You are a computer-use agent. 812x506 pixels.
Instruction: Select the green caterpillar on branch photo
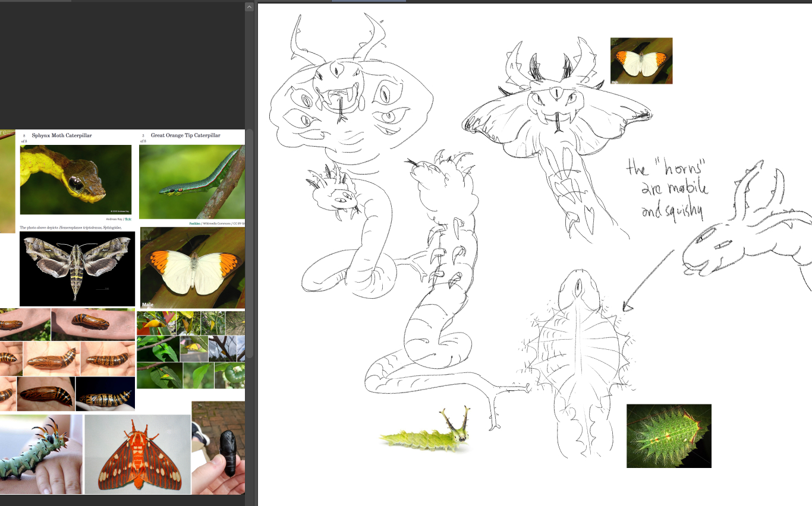192,181
